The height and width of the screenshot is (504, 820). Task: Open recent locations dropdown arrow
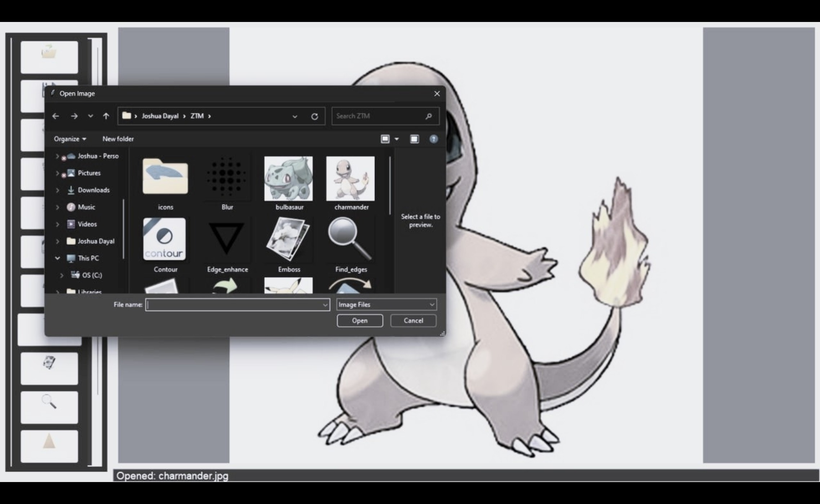pyautogui.click(x=90, y=116)
